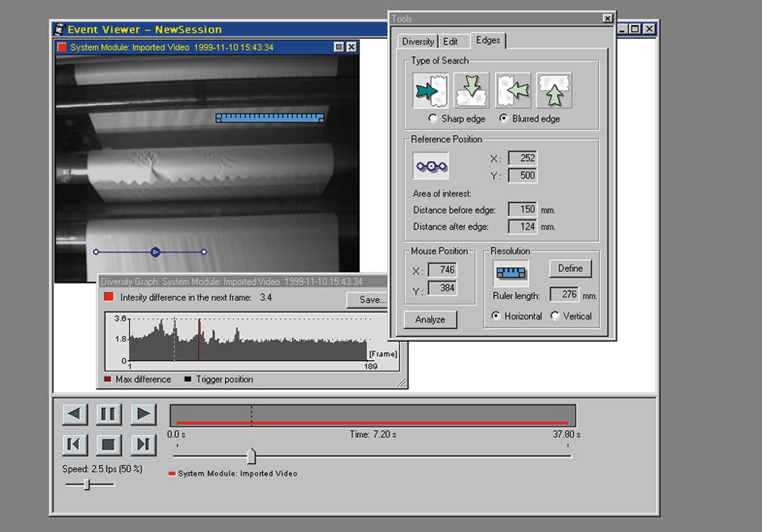762x532 pixels.
Task: Switch ruler orientation to Vertical
Action: pyautogui.click(x=554, y=316)
